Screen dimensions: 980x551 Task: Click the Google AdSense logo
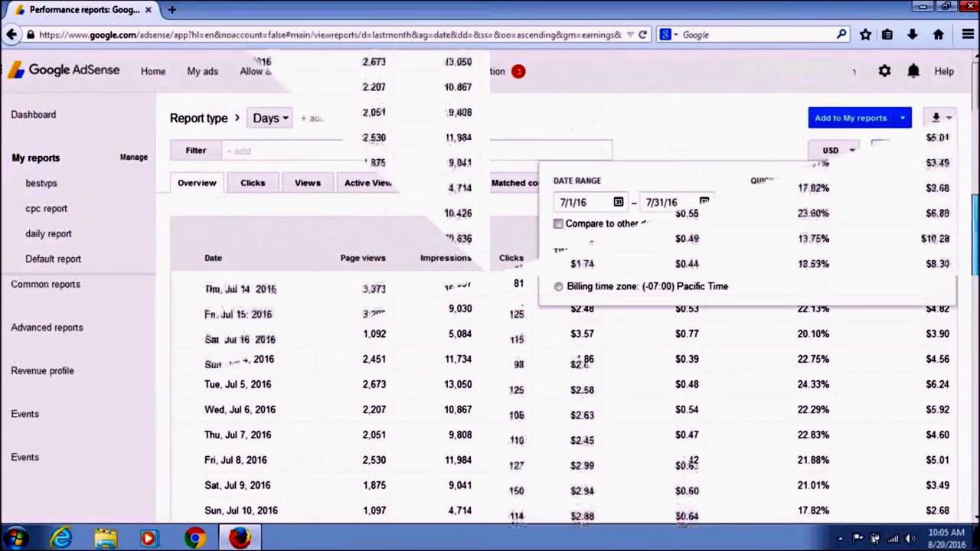(64, 70)
